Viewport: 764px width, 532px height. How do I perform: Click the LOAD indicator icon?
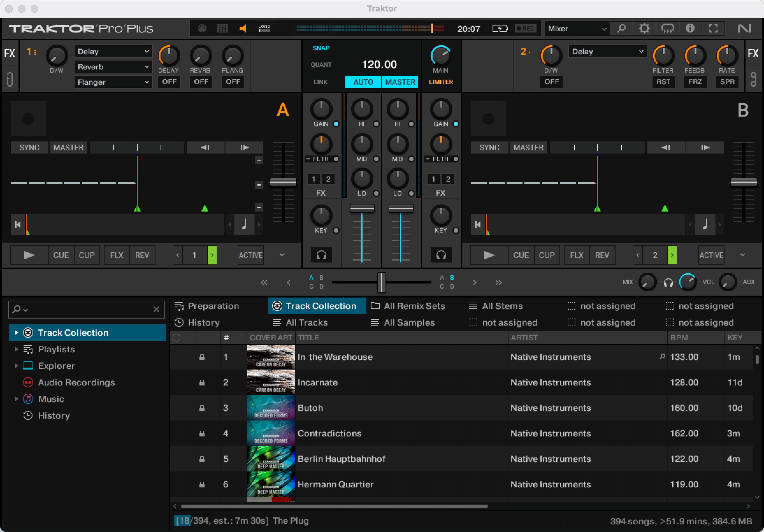264,29
